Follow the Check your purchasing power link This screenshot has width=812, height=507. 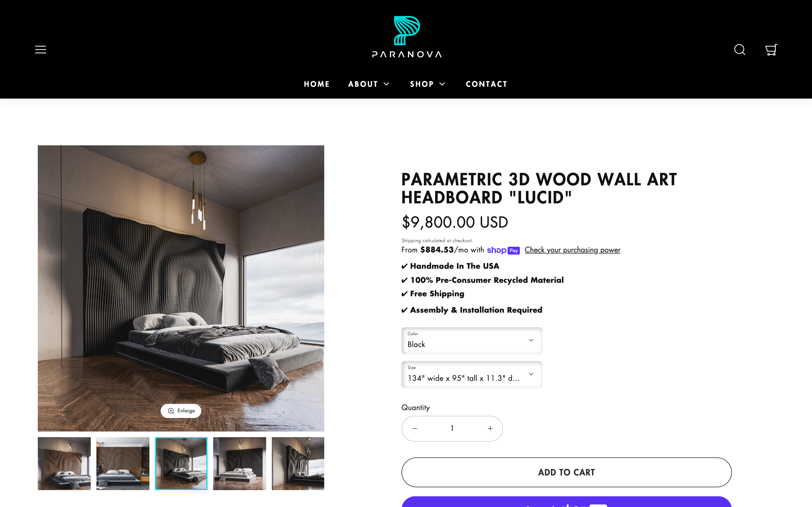[x=572, y=250]
